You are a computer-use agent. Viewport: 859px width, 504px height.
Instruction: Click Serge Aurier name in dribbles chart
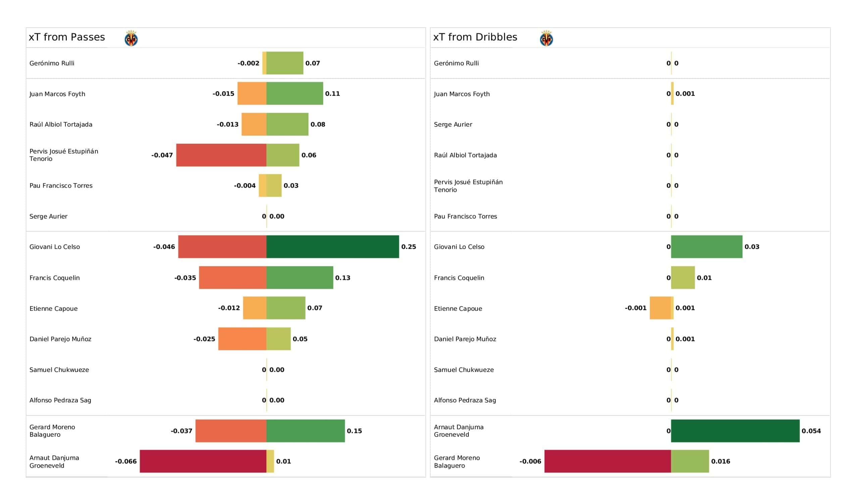pos(453,124)
